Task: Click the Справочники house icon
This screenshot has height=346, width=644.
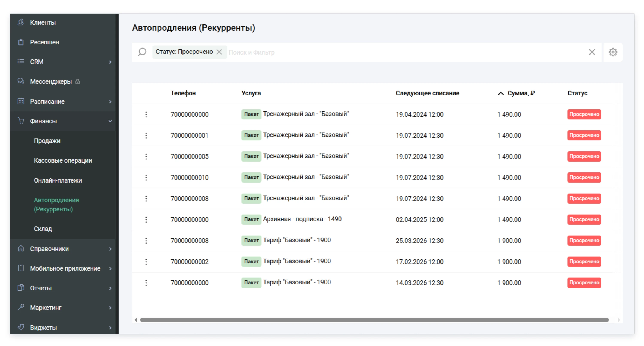Action: tap(21, 248)
